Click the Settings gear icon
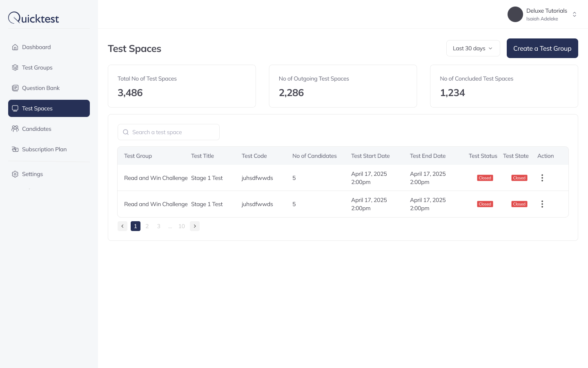The width and height of the screenshot is (588, 368). 15,174
